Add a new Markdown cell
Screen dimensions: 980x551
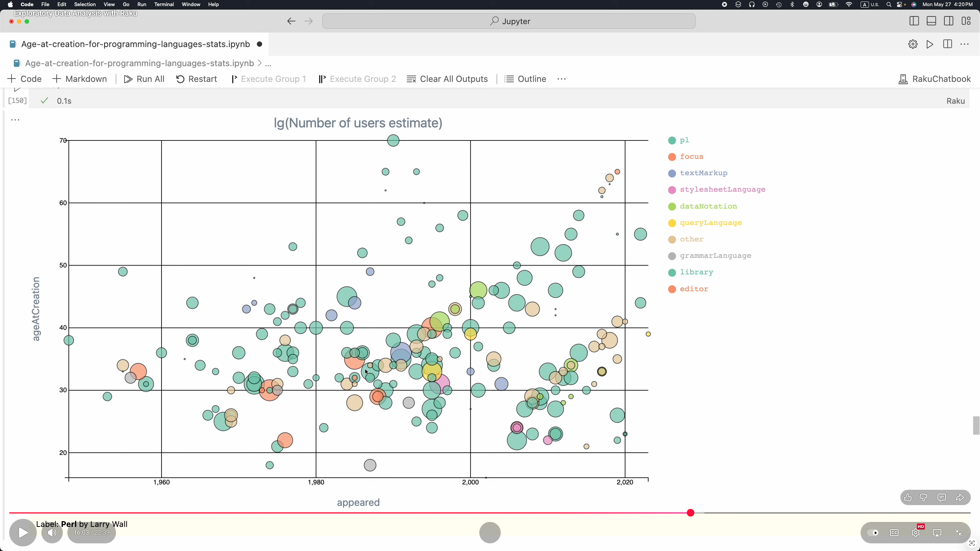point(80,79)
